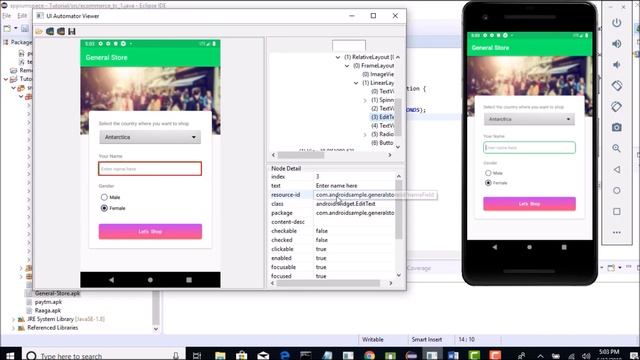Click class value android.widget.EditText

346,204
